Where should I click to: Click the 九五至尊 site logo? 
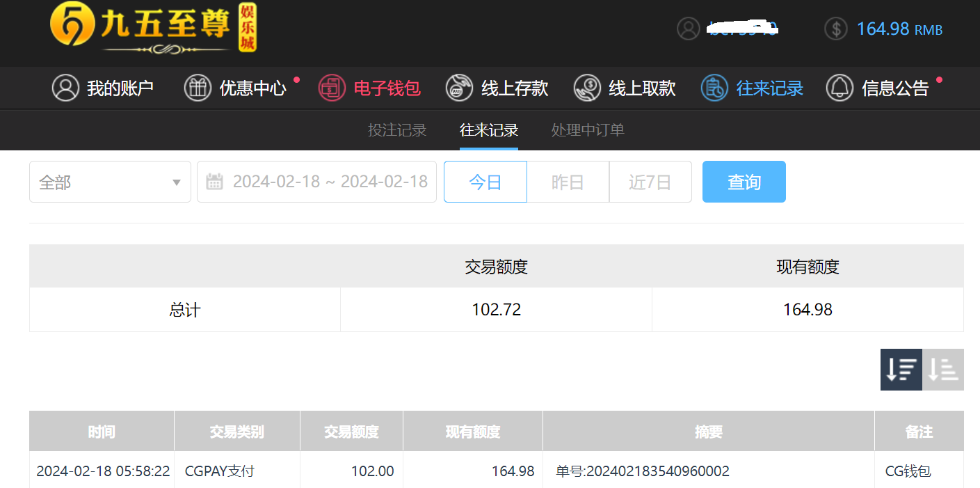[x=154, y=29]
